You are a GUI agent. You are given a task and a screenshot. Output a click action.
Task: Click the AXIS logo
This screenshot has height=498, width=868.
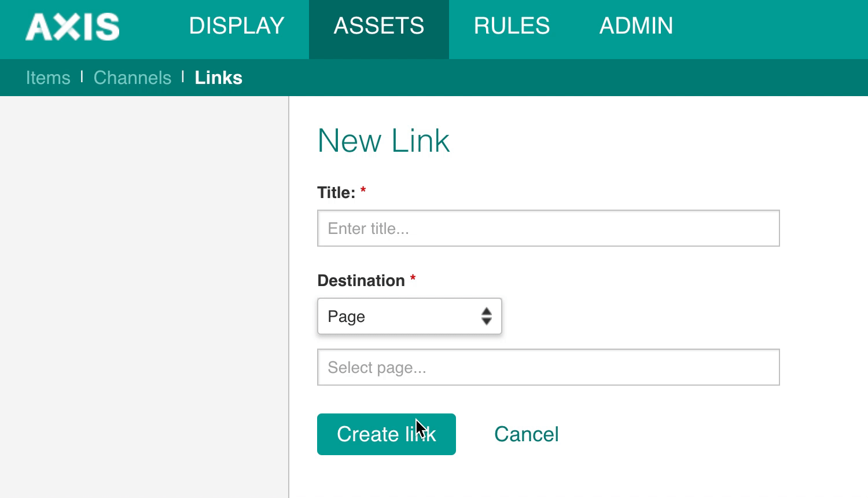pos(72,27)
